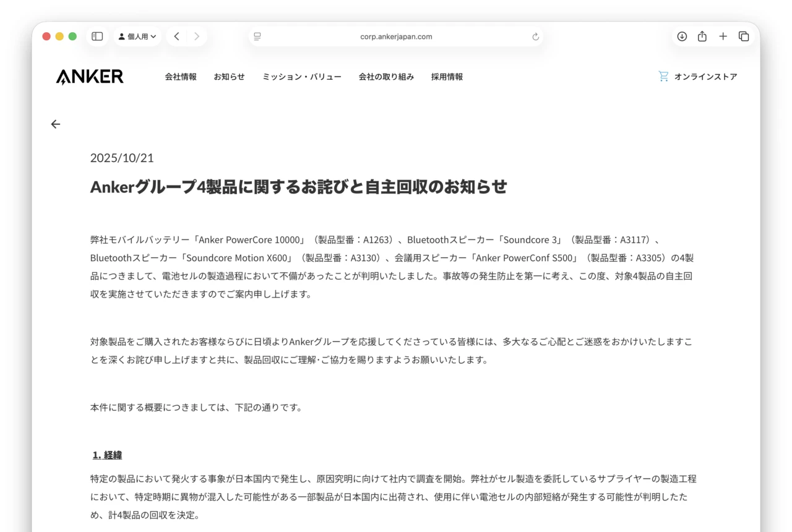Show all tabs with the tab overview icon

tap(744, 36)
